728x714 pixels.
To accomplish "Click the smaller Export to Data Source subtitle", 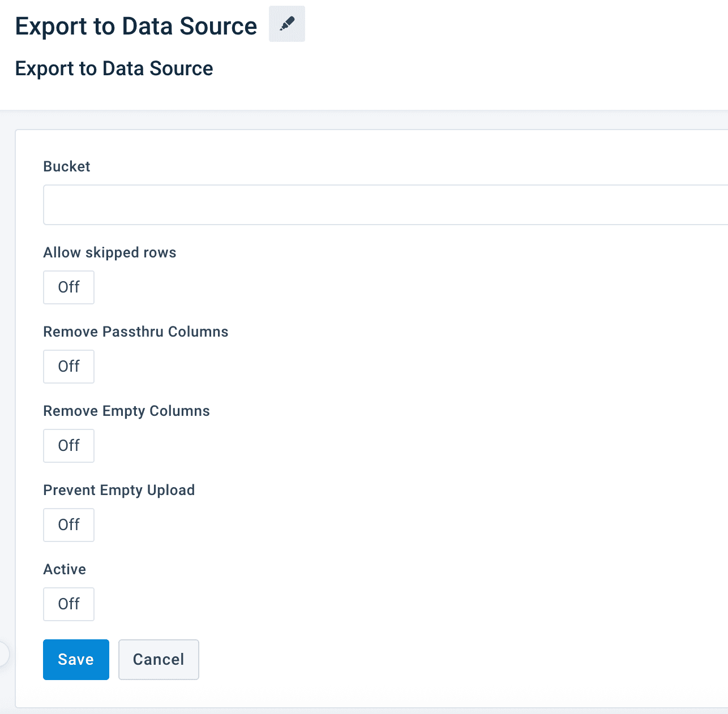I will (x=114, y=68).
